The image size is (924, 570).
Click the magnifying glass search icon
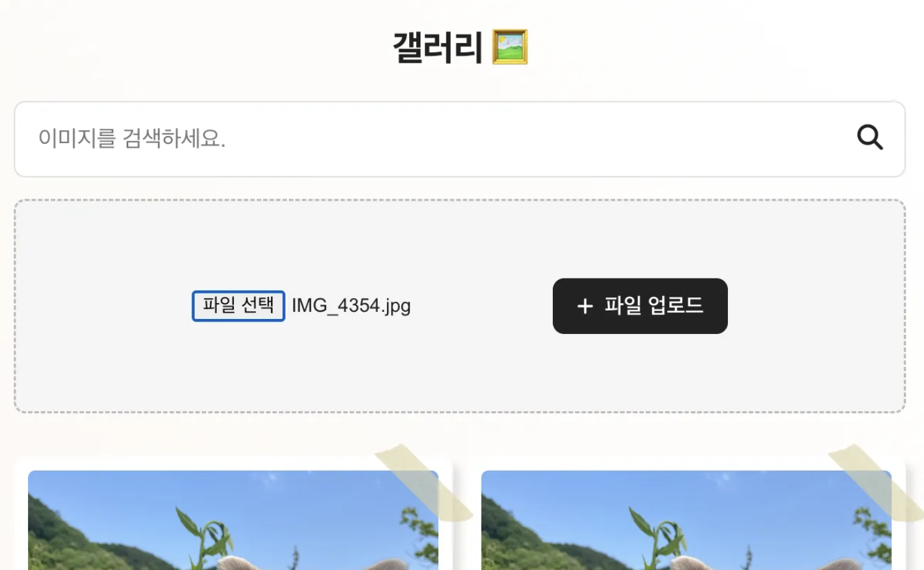click(x=870, y=137)
